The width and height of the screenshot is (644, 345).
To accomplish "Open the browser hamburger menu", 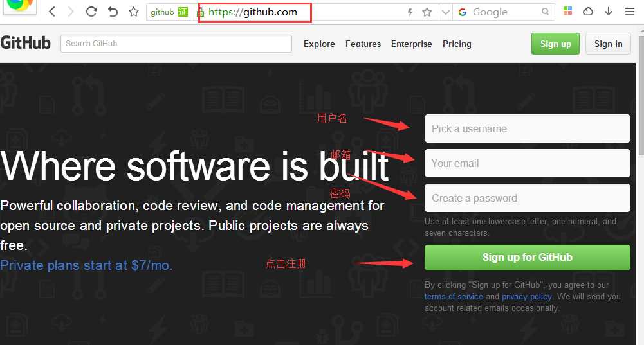I will (630, 12).
